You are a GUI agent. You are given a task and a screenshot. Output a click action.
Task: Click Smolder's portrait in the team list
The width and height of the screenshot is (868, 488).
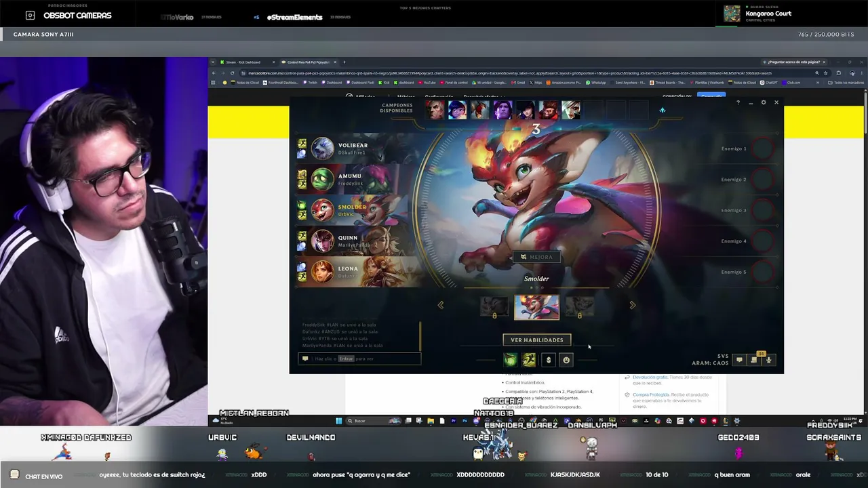point(323,210)
